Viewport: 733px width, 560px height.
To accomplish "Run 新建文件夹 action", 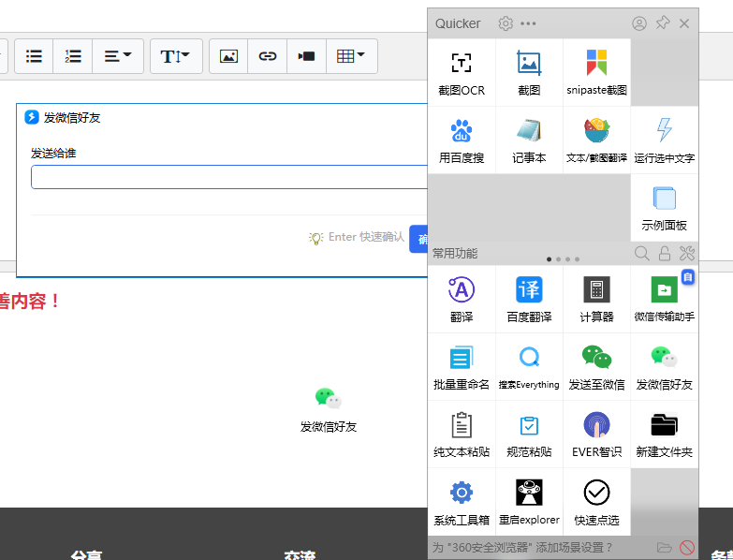I will coord(665,435).
